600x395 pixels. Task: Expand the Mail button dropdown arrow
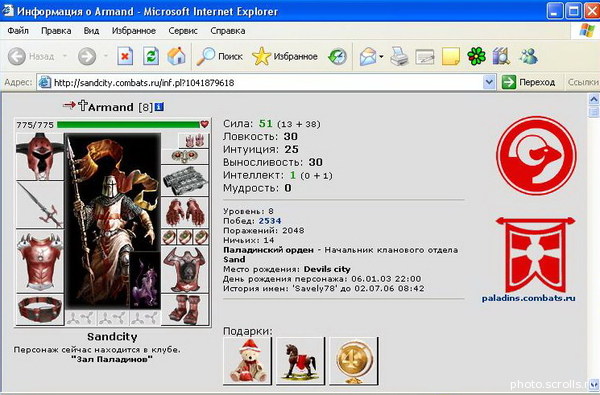click(382, 57)
